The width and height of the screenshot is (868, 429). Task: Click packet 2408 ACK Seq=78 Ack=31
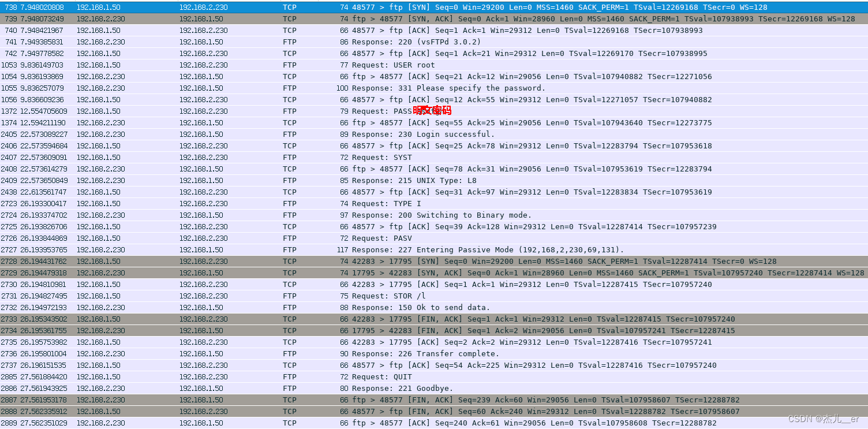434,169
